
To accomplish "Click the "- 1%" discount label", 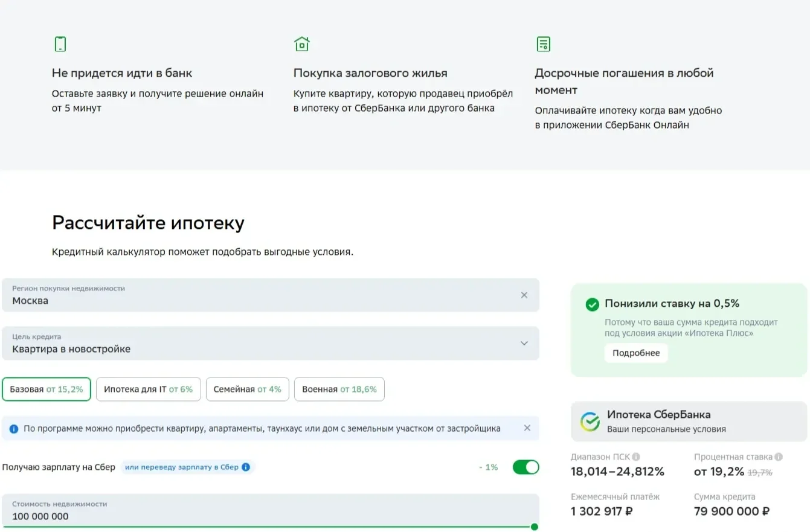I will tap(488, 467).
